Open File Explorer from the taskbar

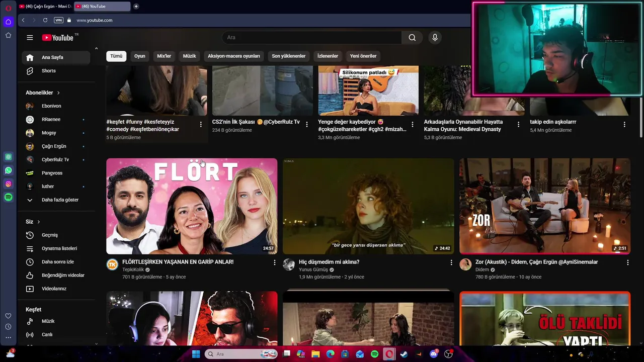point(315,354)
